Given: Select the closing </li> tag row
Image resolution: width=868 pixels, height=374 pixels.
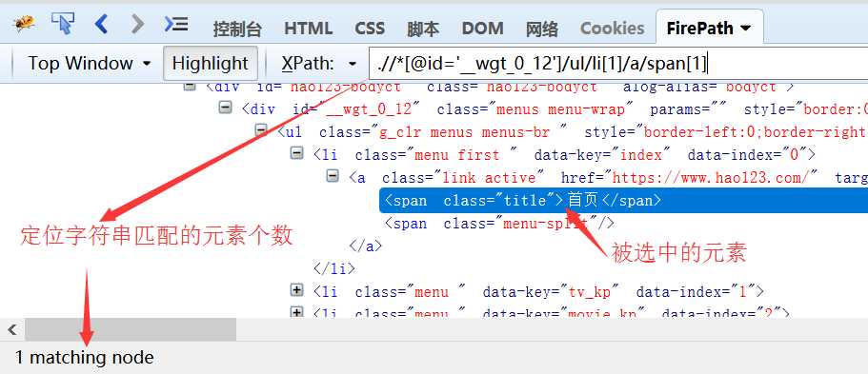Looking at the screenshot, I should [x=333, y=268].
